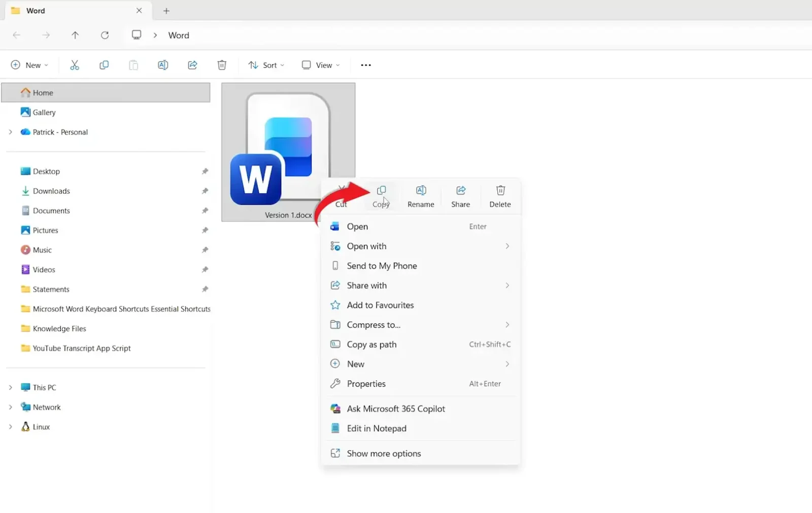Select Edit in Notepad
Viewport: 812px width, 513px height.
(421, 429)
